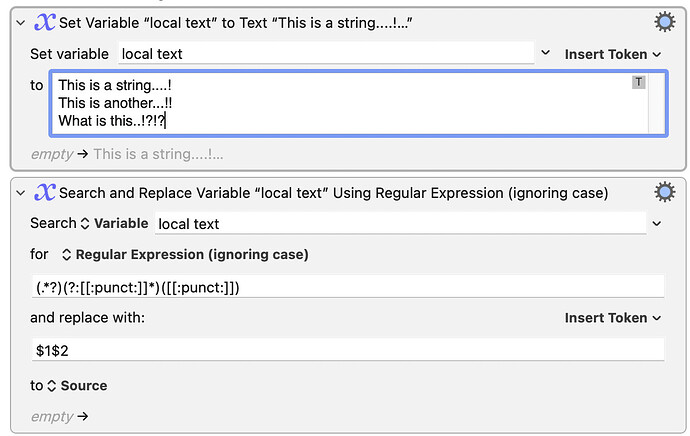The image size is (690, 436).
Task: Change the destination popup from Source
Action: pos(77,386)
